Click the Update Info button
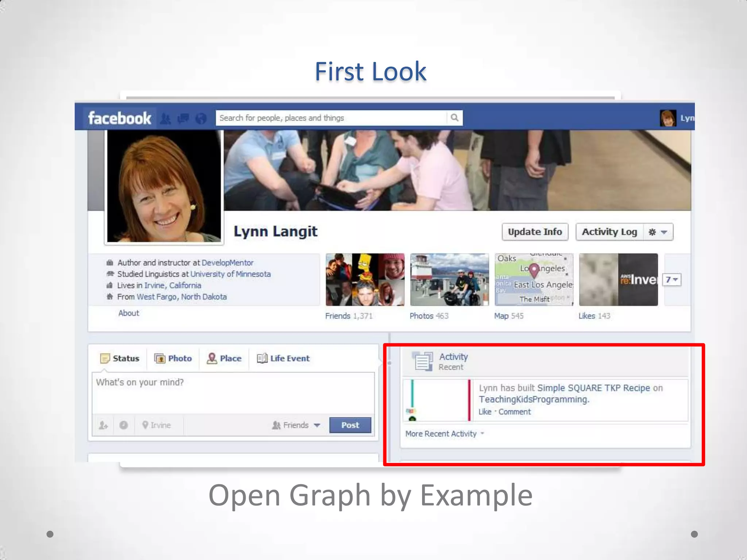The height and width of the screenshot is (560, 747). pyautogui.click(x=535, y=232)
